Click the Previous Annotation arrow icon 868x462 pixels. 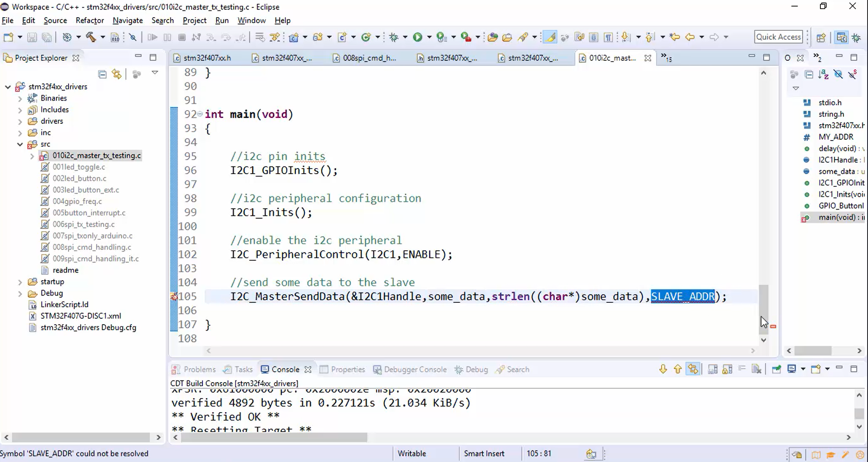[x=650, y=37]
